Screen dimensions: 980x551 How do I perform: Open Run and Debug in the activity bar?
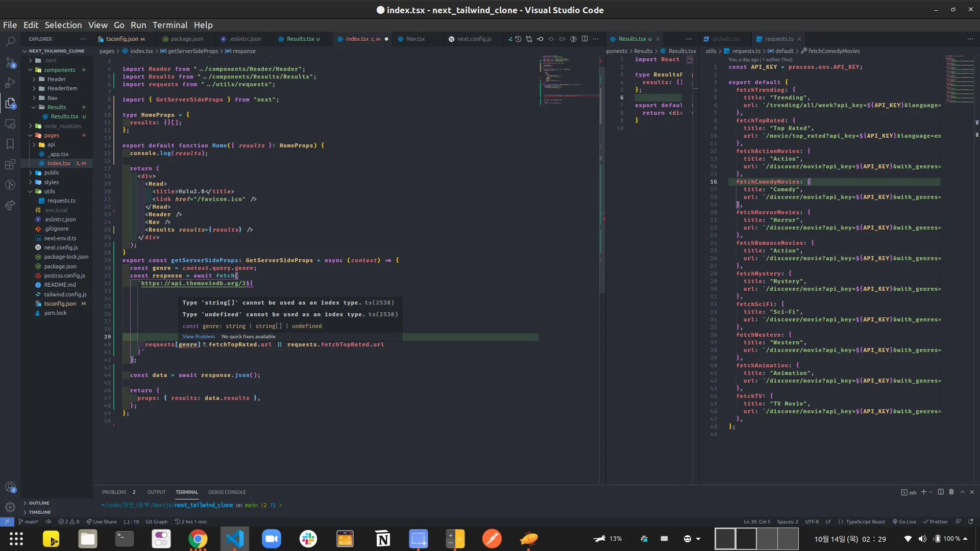[10, 83]
